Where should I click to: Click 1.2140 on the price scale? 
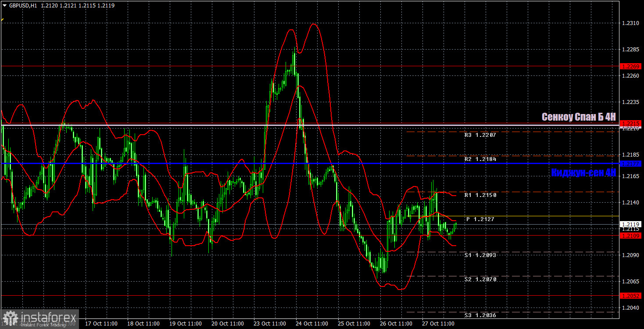(x=630, y=202)
